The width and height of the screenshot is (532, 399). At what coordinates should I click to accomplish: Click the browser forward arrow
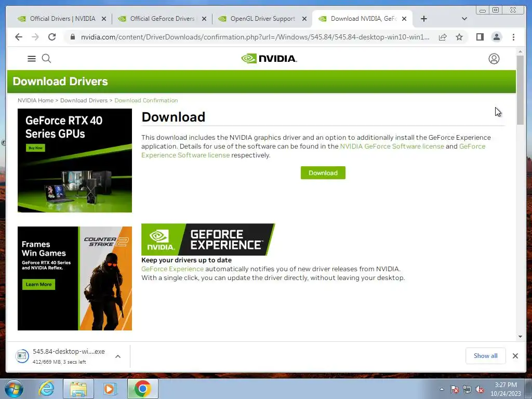35,37
